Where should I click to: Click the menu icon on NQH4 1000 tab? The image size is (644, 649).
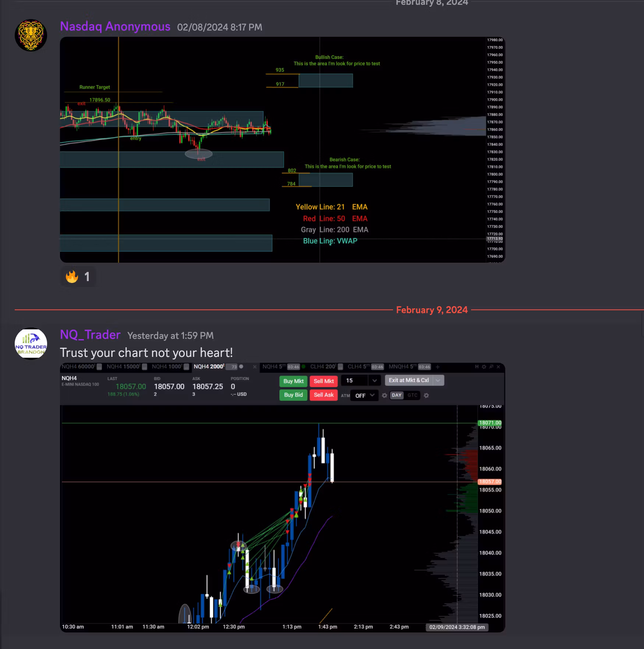[187, 367]
